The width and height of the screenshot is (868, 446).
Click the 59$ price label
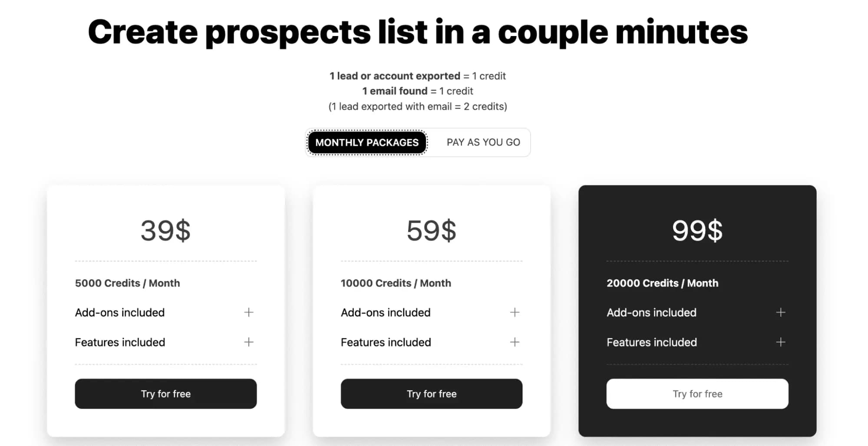click(431, 230)
